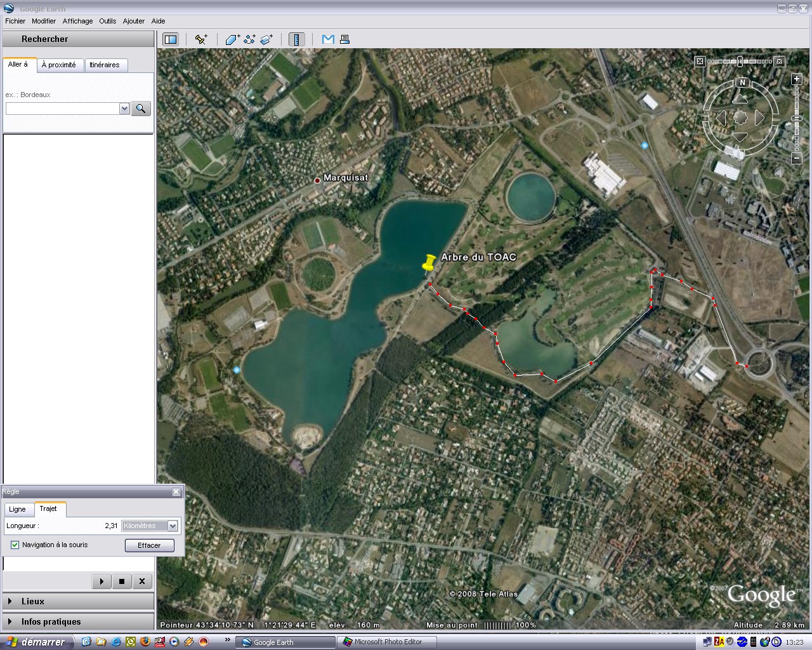Select the Ligne tab in ruler

pos(18,509)
